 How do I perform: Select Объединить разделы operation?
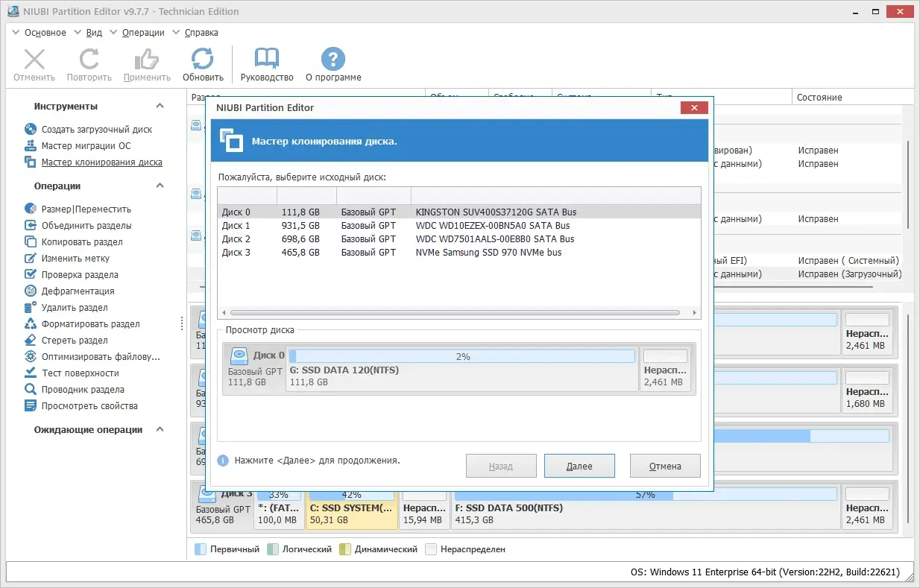[x=86, y=226]
